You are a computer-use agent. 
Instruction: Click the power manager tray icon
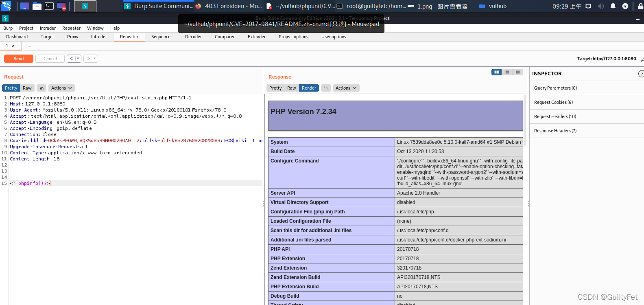click(x=625, y=6)
